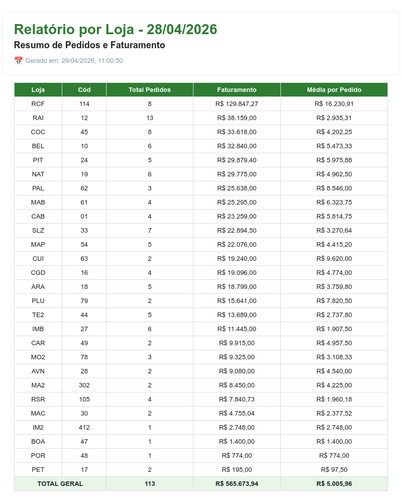This screenshot has width=402, height=500.
Task: Click the Média por Pedido column header
Action: [334, 90]
